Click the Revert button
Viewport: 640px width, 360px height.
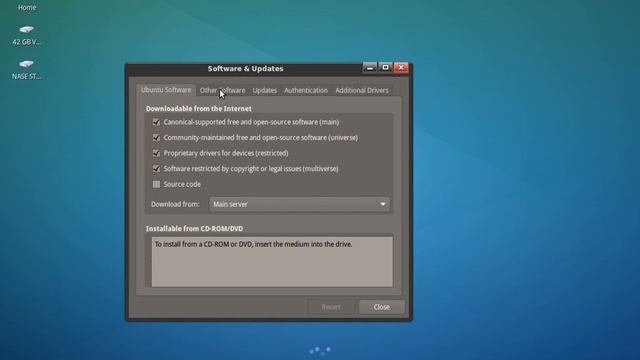331,307
